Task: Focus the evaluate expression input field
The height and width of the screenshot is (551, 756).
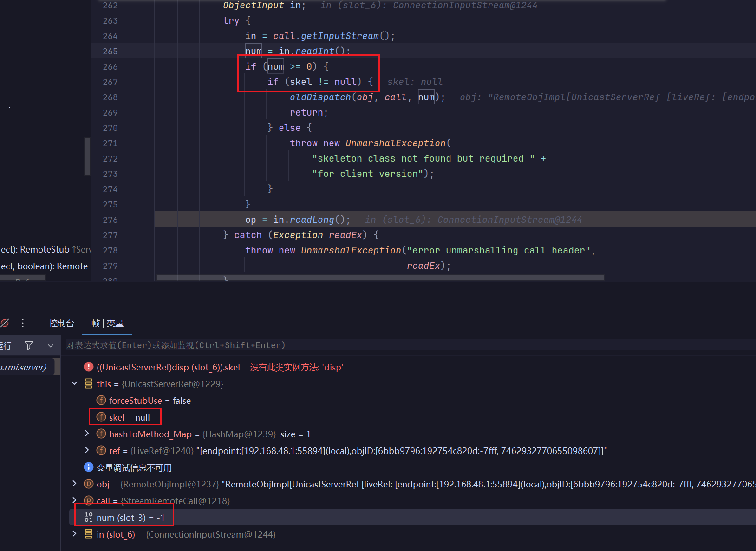Action: [x=409, y=345]
